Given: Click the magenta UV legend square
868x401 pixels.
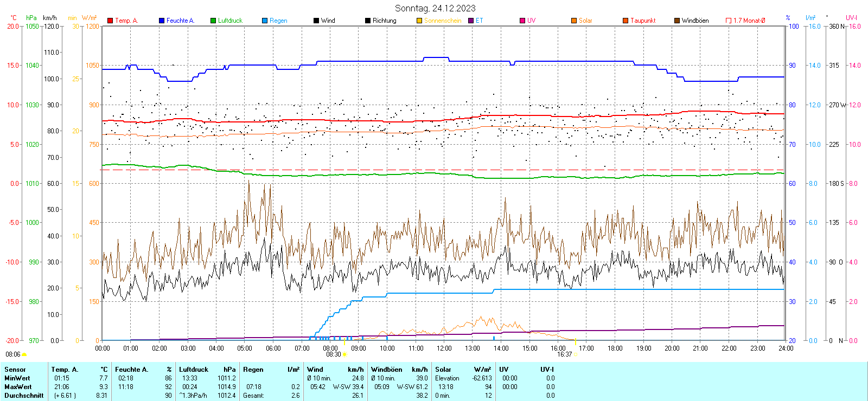Looking at the screenshot, I should click(522, 21).
